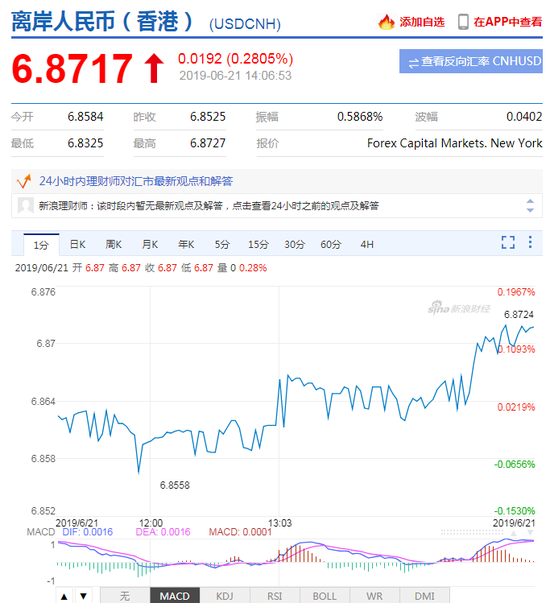Image resolution: width=550 pixels, height=603 pixels.
Task: Open the 4H timeframe tab
Action: click(367, 245)
